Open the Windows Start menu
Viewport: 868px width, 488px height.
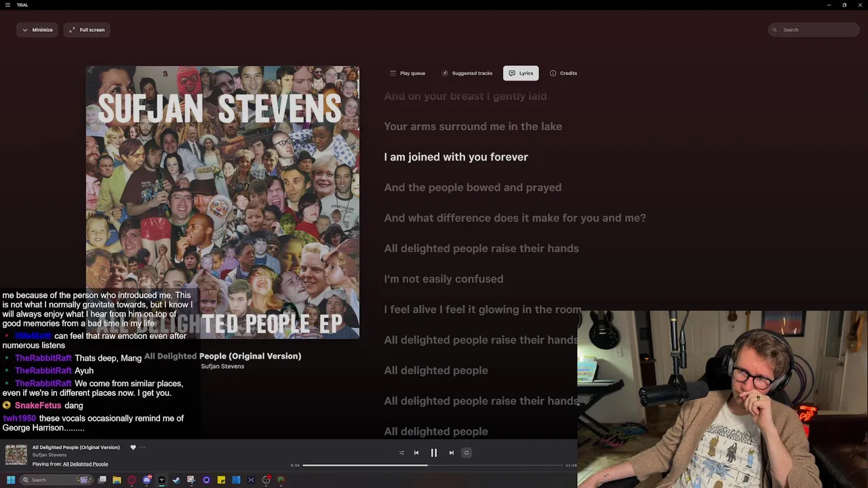click(11, 480)
